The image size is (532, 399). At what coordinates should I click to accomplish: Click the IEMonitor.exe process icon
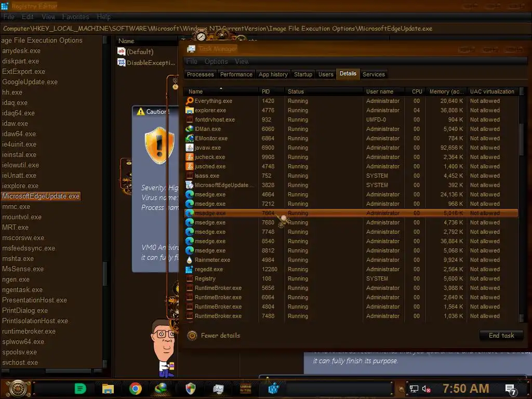coord(189,138)
